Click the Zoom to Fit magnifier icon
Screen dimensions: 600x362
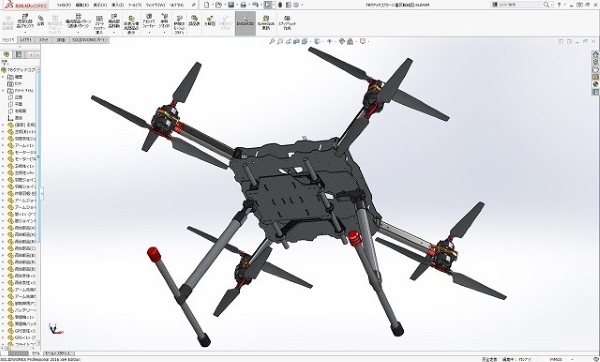click(x=272, y=41)
